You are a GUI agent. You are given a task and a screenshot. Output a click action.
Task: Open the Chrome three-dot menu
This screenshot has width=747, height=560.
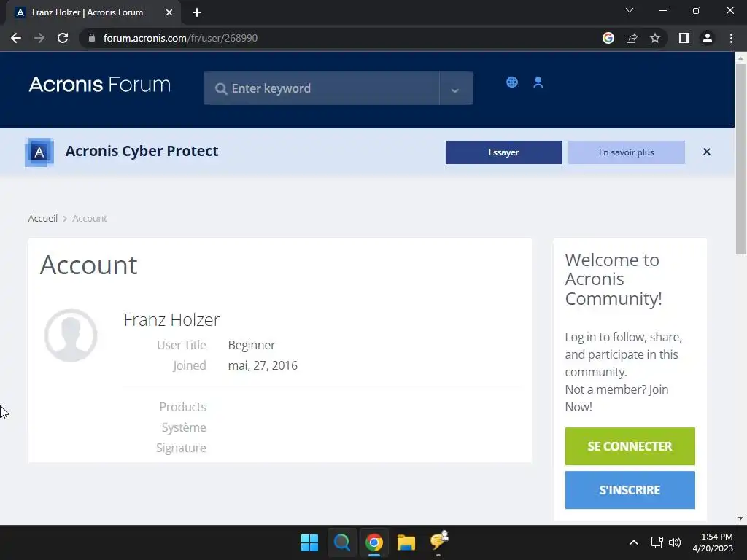pos(731,38)
